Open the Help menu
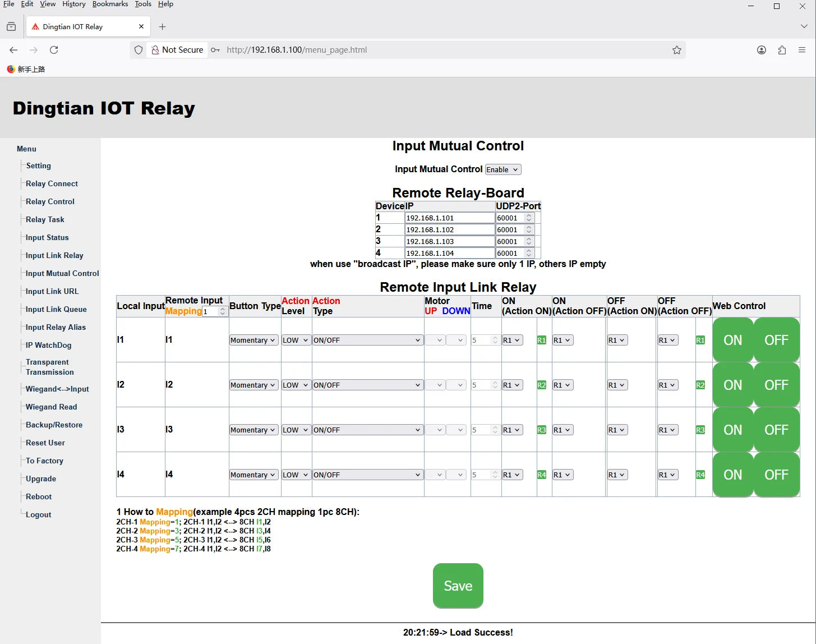 [x=165, y=4]
